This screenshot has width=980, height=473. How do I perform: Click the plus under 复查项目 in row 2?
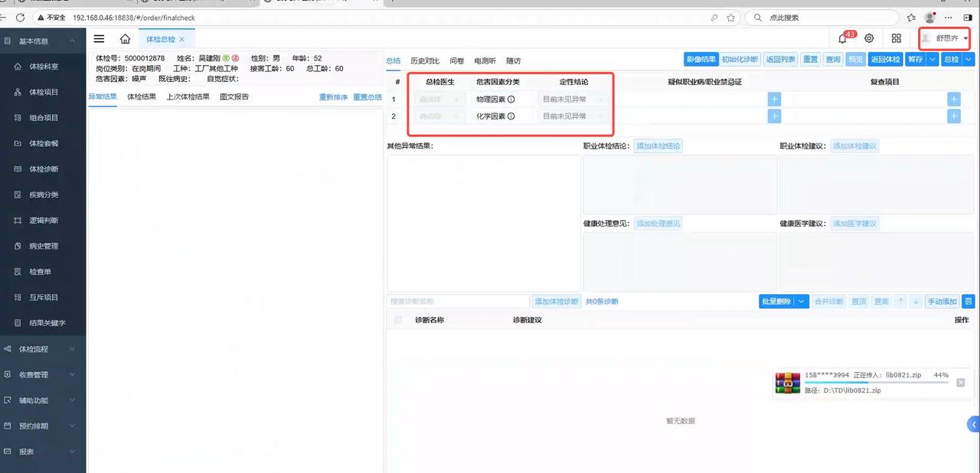click(953, 116)
